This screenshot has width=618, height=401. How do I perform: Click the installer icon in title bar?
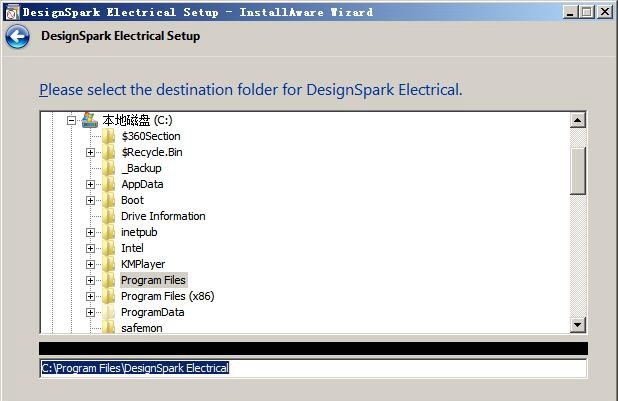[x=12, y=12]
